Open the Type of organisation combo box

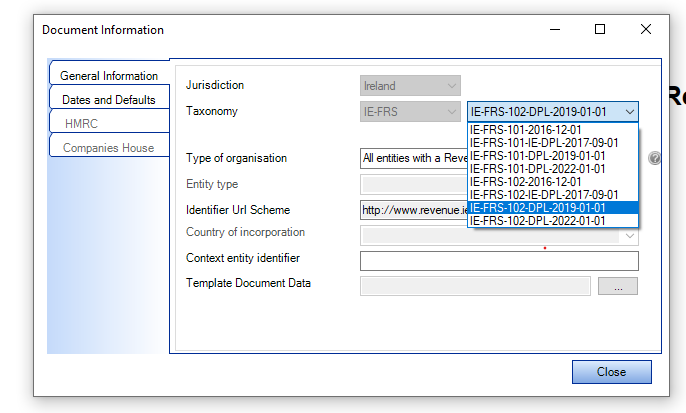click(x=412, y=158)
